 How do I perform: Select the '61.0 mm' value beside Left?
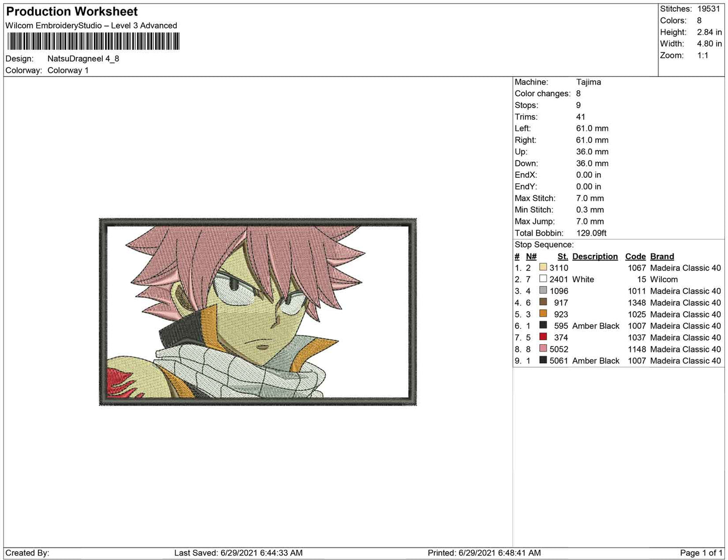(x=592, y=128)
